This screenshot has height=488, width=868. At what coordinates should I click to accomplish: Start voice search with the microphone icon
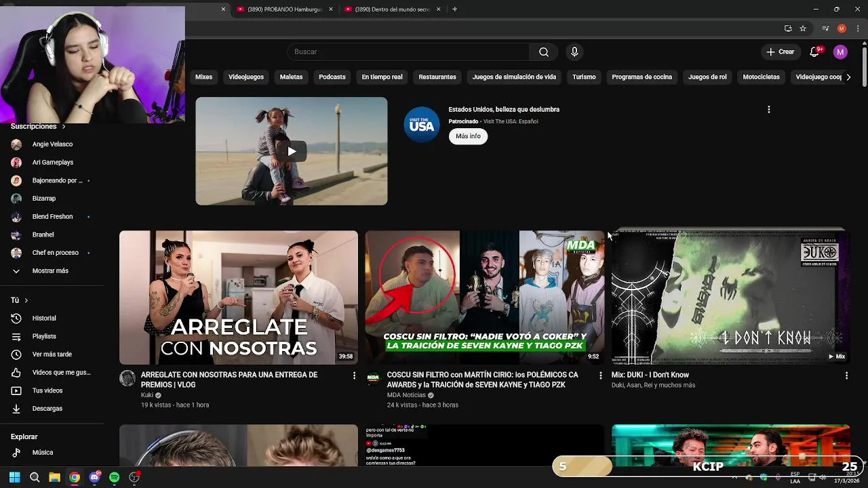[574, 52]
